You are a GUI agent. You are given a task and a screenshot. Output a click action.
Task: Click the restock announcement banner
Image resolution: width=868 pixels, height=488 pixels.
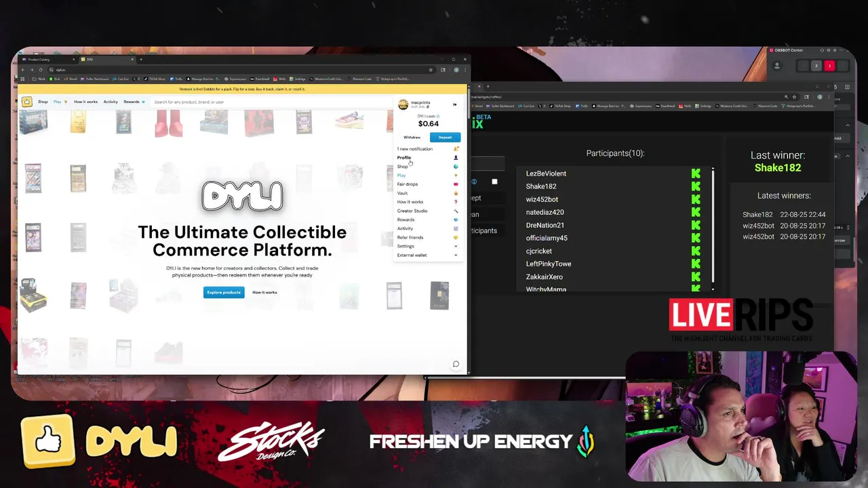tap(242, 89)
